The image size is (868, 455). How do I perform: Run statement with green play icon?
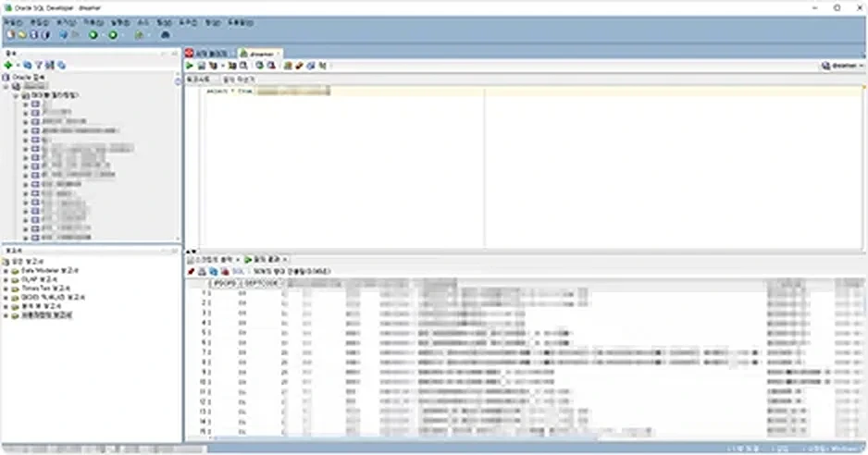point(190,66)
